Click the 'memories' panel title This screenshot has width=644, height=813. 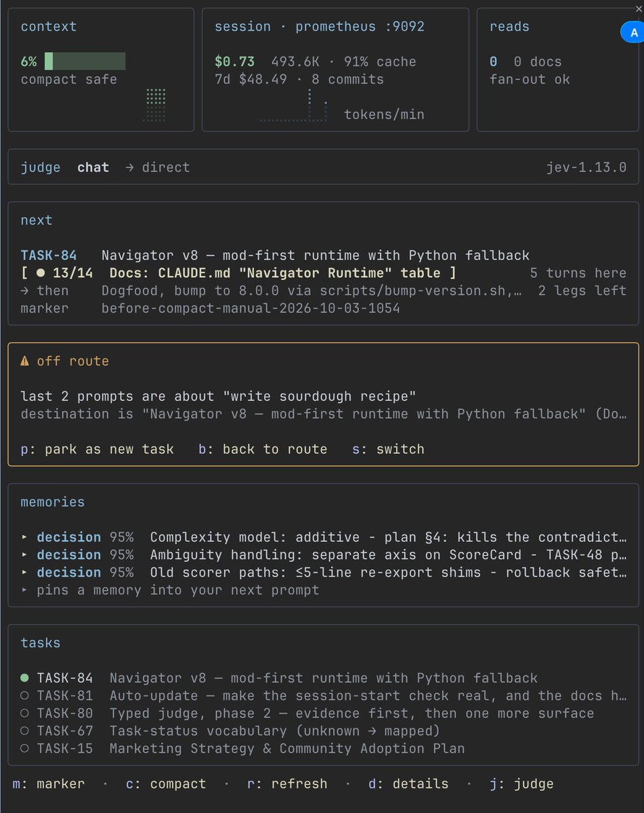(53, 502)
